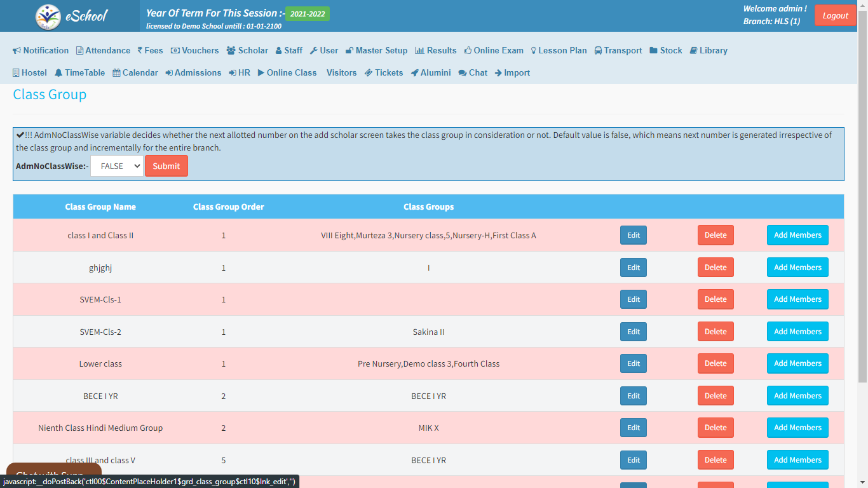This screenshot has width=868, height=488.
Task: Click the eSchool logo icon
Action: click(x=48, y=17)
